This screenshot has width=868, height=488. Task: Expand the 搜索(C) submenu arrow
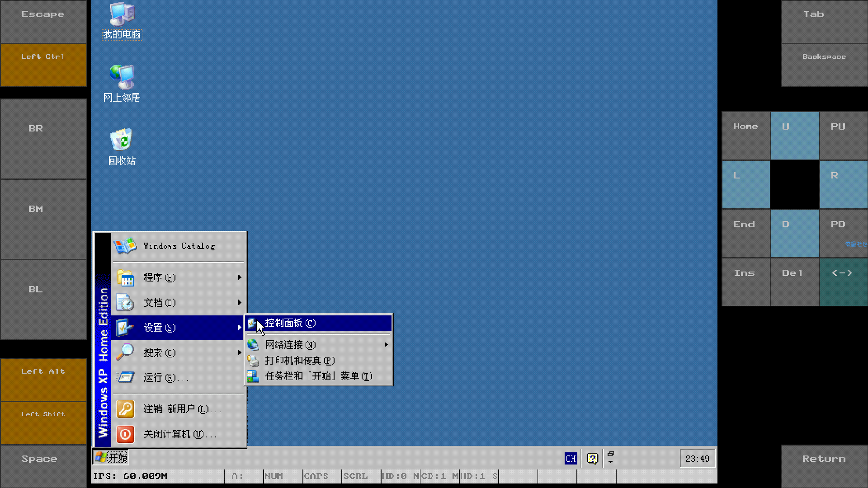click(x=240, y=352)
